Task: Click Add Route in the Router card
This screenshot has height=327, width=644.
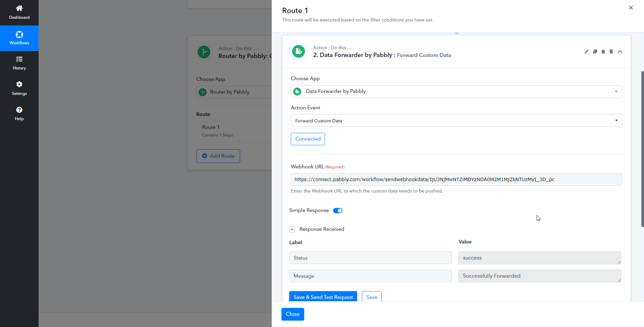Action: click(218, 156)
